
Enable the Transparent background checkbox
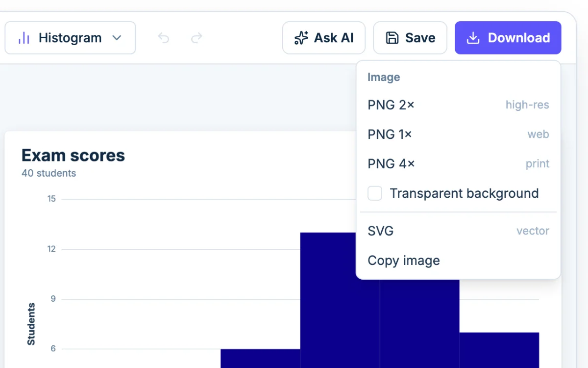(375, 193)
